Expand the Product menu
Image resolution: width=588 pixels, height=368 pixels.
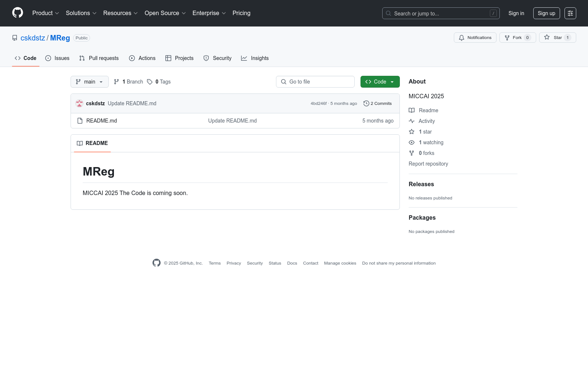pyautogui.click(x=46, y=13)
